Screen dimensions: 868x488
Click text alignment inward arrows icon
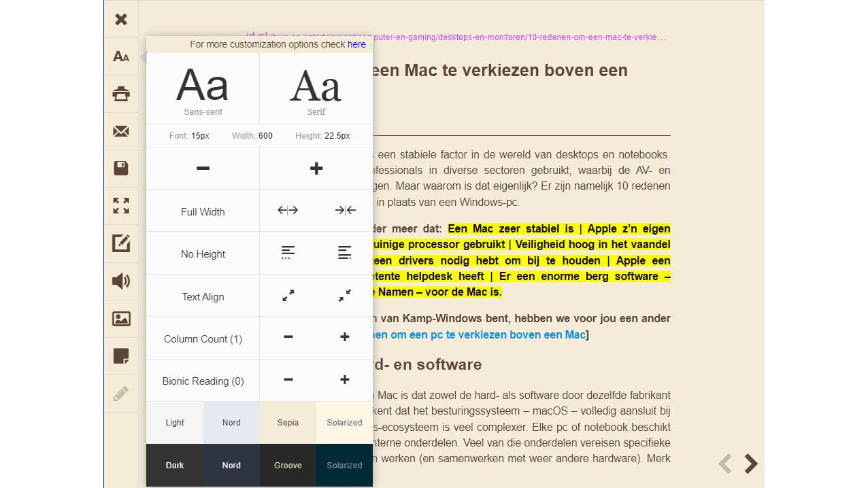point(345,296)
